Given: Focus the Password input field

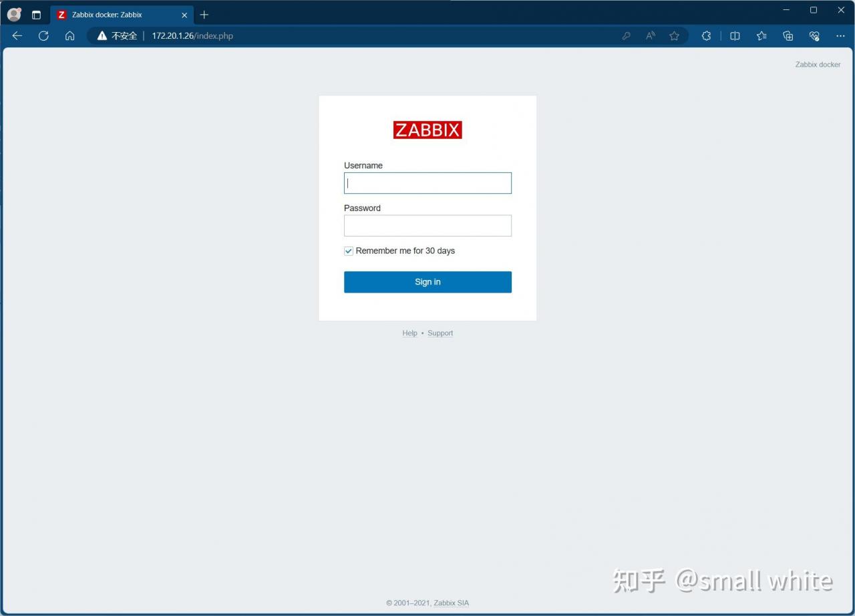Looking at the screenshot, I should click(x=427, y=226).
